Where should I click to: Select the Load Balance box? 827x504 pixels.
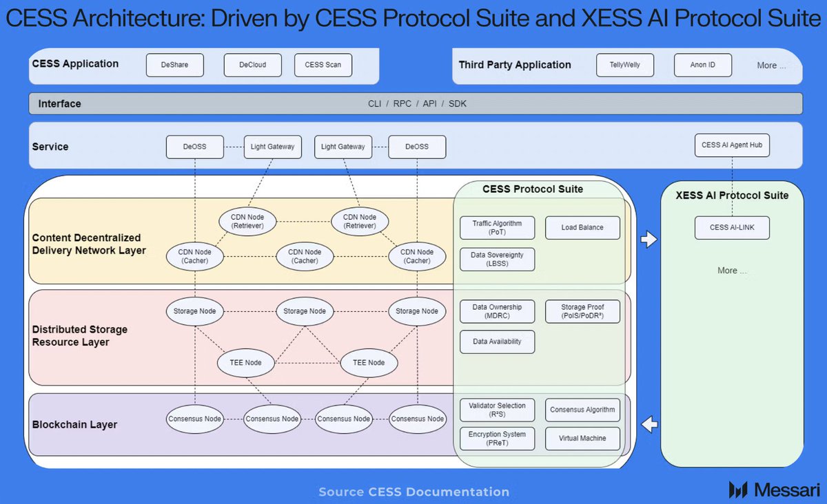[x=582, y=228]
